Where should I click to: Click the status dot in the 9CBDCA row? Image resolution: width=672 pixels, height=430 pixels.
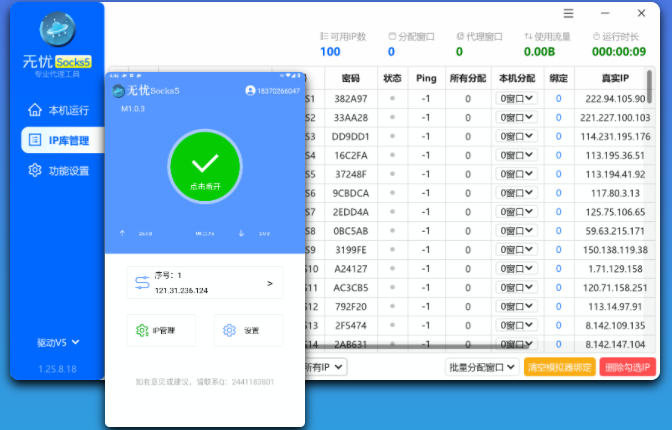coord(392,192)
